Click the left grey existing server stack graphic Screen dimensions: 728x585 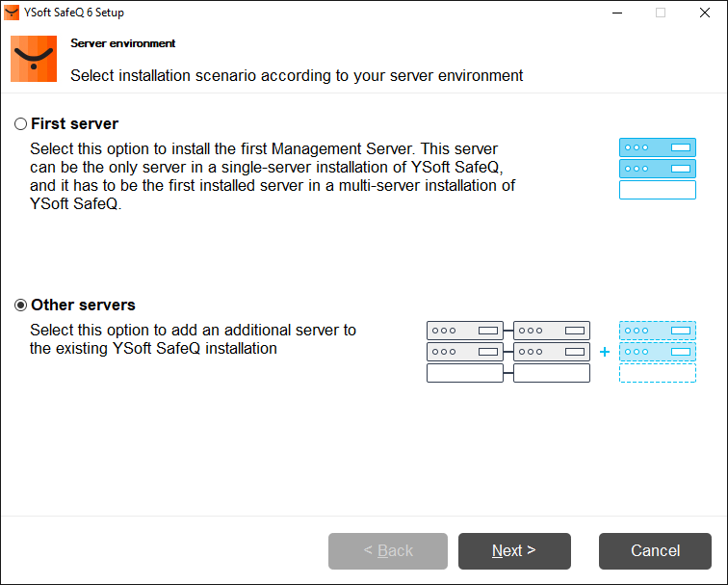coord(464,352)
